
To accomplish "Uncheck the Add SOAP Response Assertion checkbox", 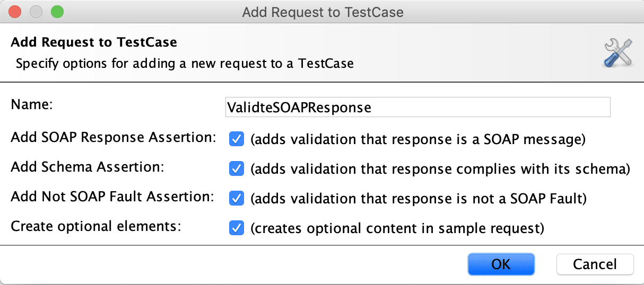I will point(236,139).
